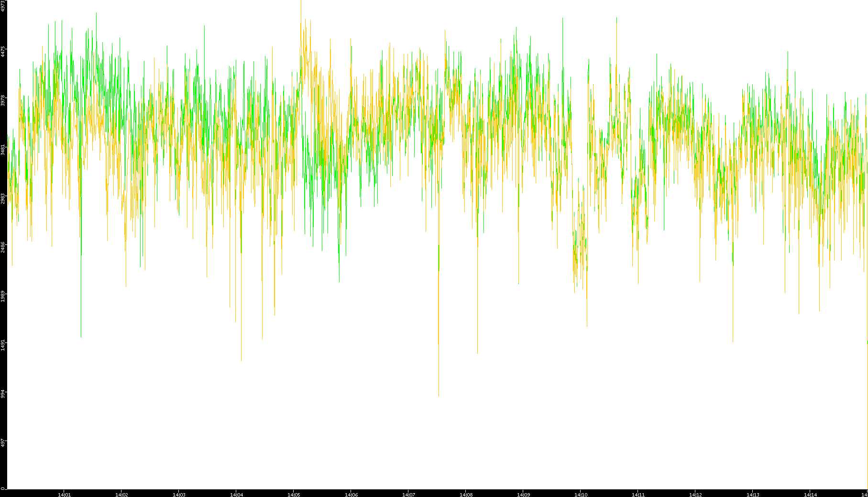
Task: Select the 1989 y-axis label
Action: point(3,296)
